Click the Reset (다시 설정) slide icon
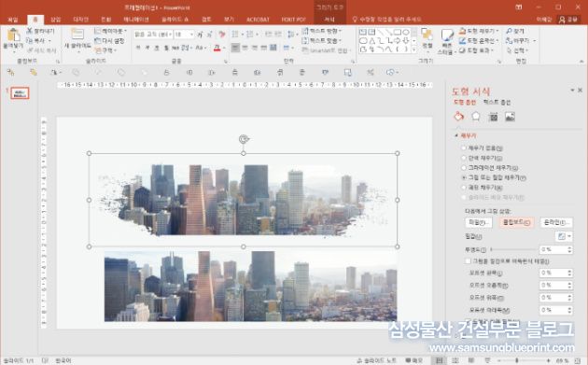 [x=97, y=40]
